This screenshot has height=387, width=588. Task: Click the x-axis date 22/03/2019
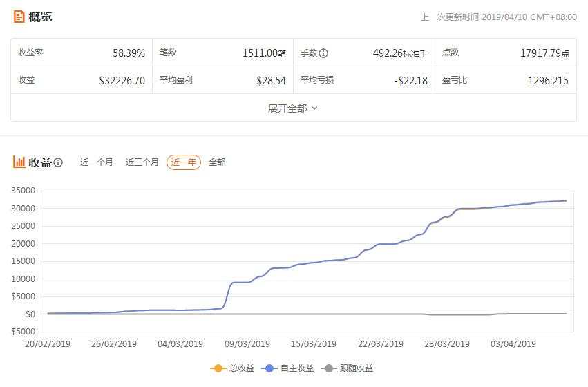(x=381, y=344)
